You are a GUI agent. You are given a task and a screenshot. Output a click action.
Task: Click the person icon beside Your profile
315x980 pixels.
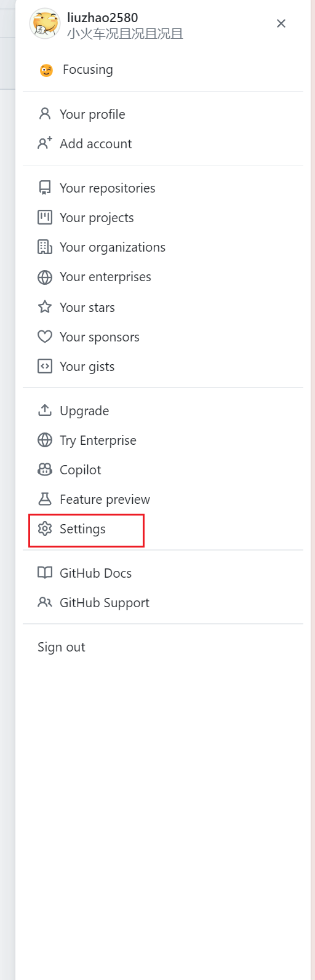coord(45,114)
